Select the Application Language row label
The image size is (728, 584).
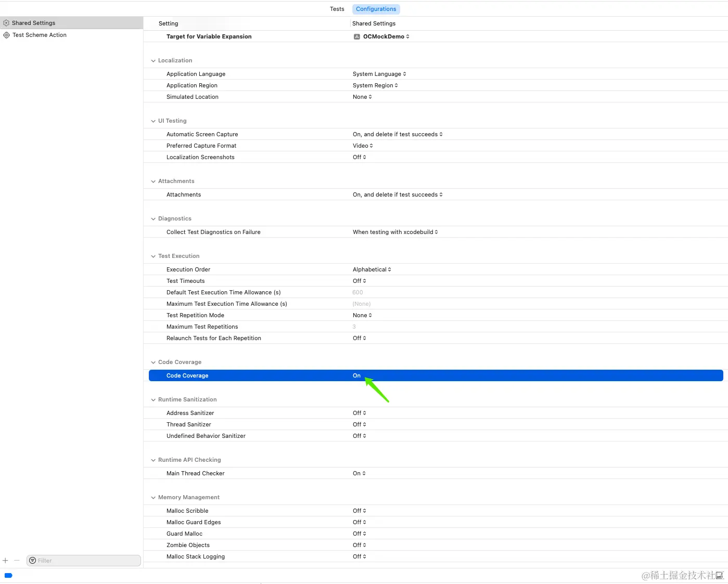pos(196,74)
